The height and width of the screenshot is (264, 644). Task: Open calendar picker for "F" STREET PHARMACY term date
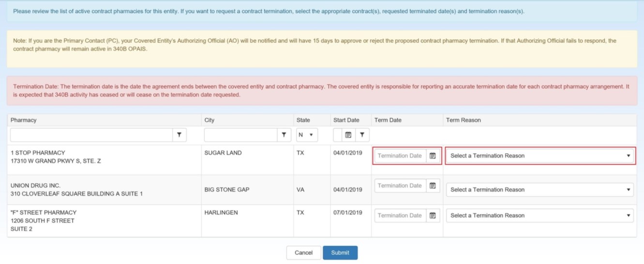pos(433,216)
